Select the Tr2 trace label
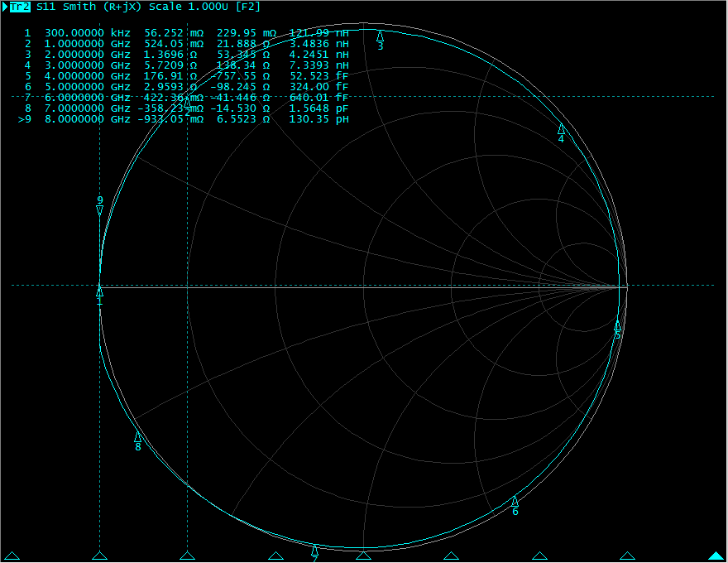 [x=20, y=7]
